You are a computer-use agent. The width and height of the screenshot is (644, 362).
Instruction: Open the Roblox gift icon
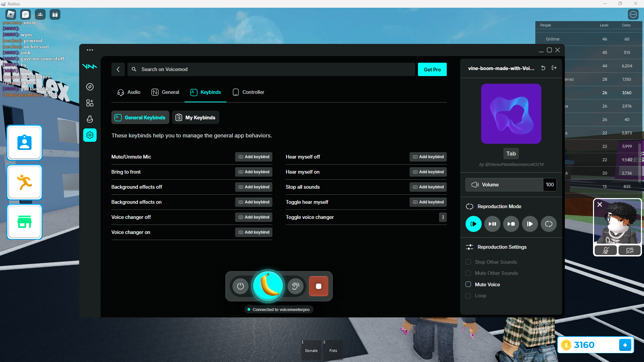[55, 14]
